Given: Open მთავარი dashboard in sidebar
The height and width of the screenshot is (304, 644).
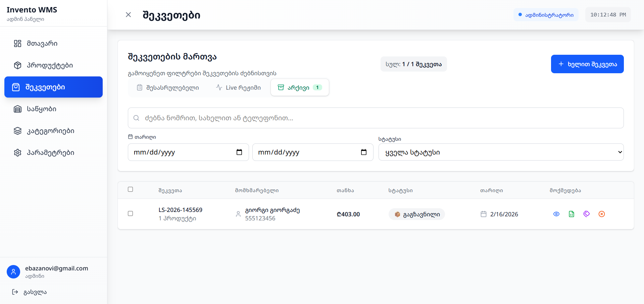Looking at the screenshot, I should [x=53, y=43].
